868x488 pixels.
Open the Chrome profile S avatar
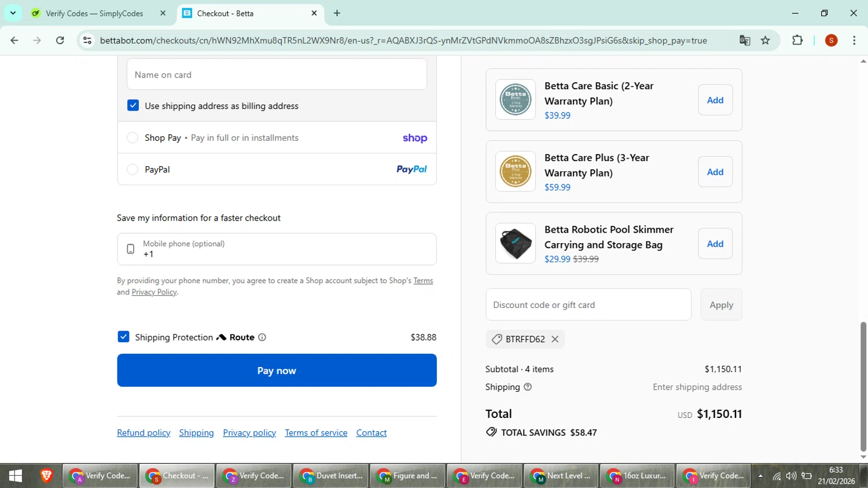[832, 41]
